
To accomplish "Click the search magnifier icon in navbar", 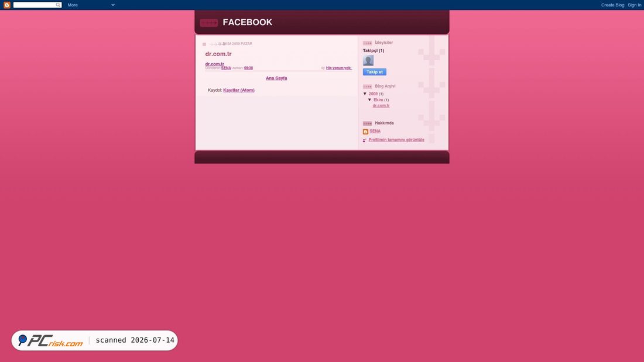I will (59, 5).
